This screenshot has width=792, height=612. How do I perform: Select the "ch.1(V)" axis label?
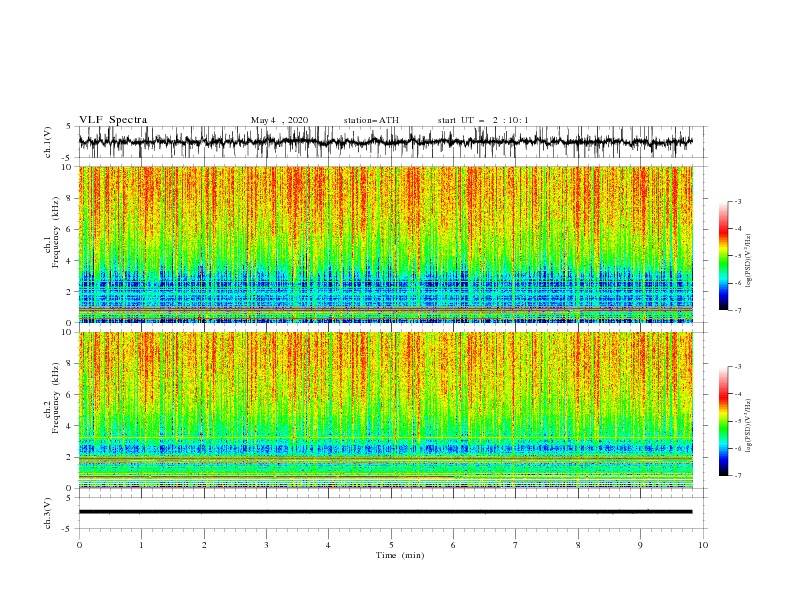coord(48,142)
